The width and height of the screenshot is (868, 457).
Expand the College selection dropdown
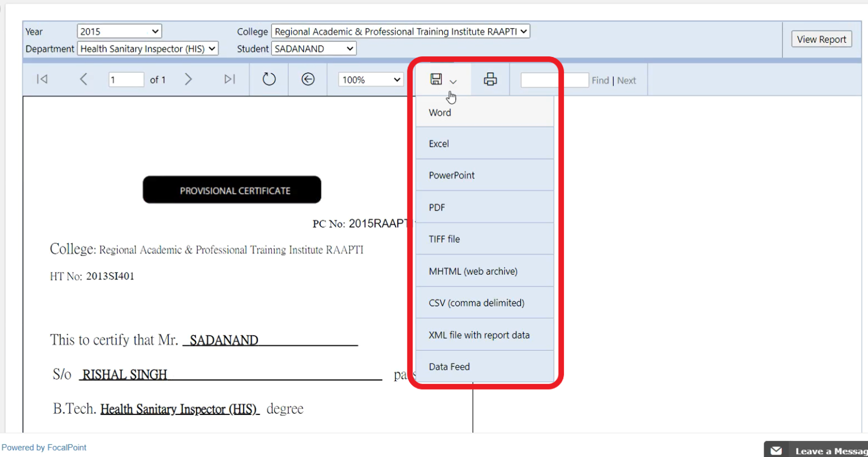pos(400,32)
